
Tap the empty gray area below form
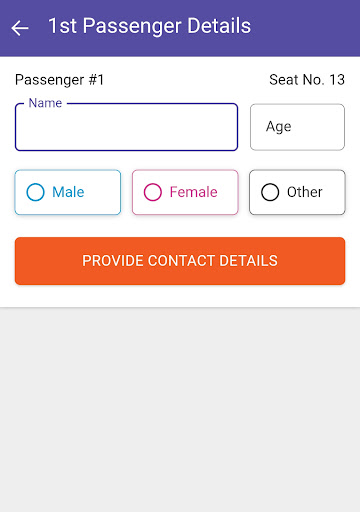tap(180, 410)
